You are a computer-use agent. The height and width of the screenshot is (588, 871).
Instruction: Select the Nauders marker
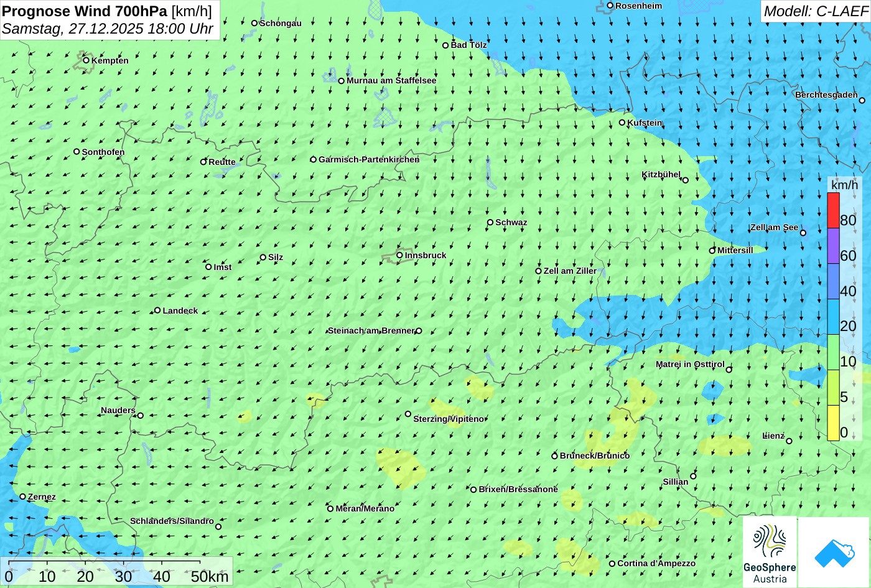(x=141, y=416)
